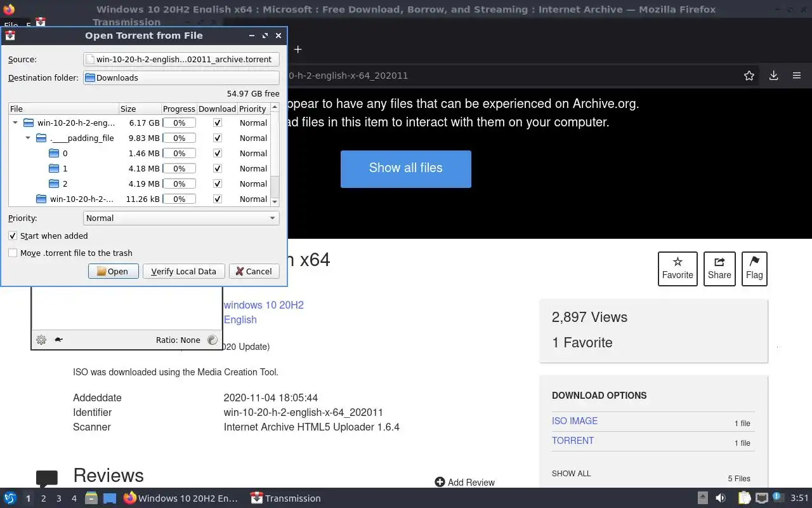
Task: Switch to workspace 2
Action: [x=44, y=498]
